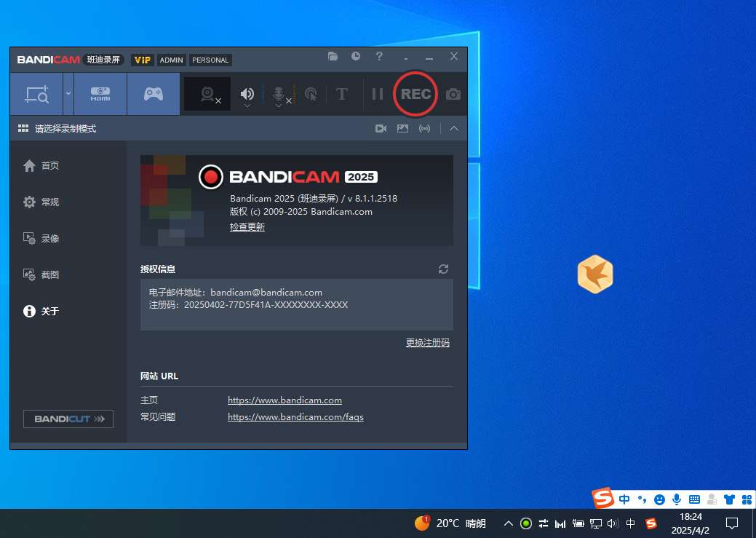Open output folder icon in title bar
This screenshot has height=538, width=756.
click(333, 57)
